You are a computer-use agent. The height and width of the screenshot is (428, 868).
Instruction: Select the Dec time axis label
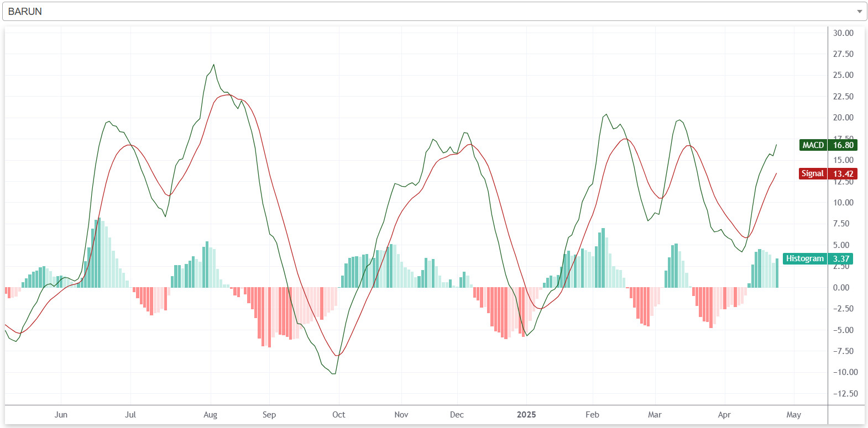[x=457, y=415]
